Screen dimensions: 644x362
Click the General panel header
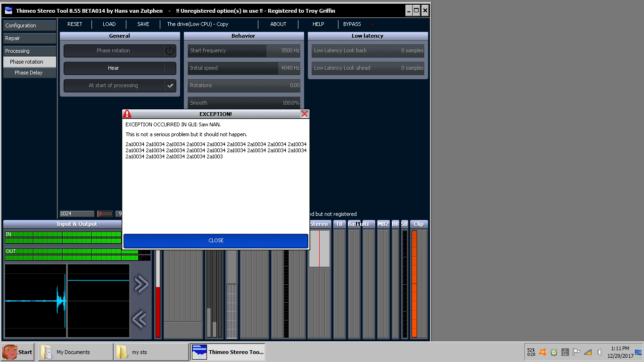click(x=120, y=36)
